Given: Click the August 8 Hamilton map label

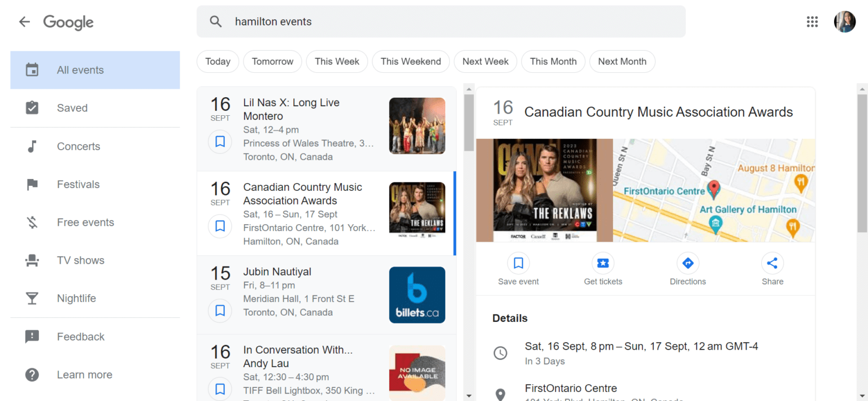Looking at the screenshot, I should (776, 168).
